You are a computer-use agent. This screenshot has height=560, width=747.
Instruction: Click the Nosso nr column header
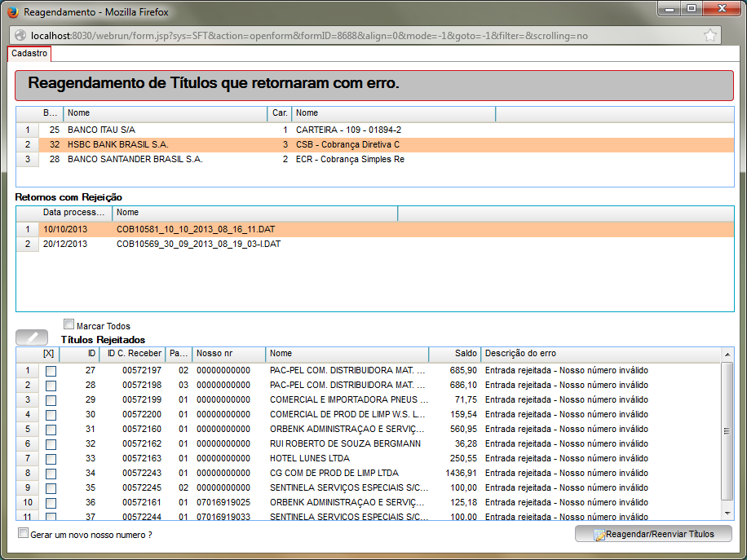[x=228, y=354]
